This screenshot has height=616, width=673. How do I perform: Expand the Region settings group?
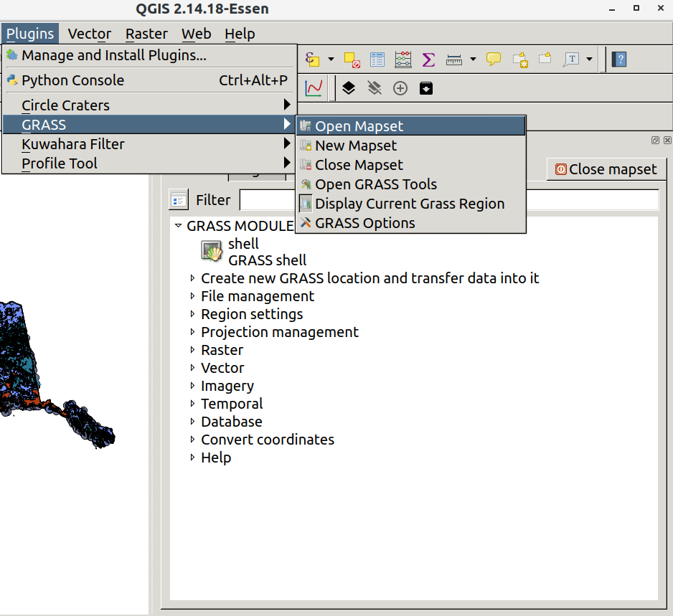192,314
